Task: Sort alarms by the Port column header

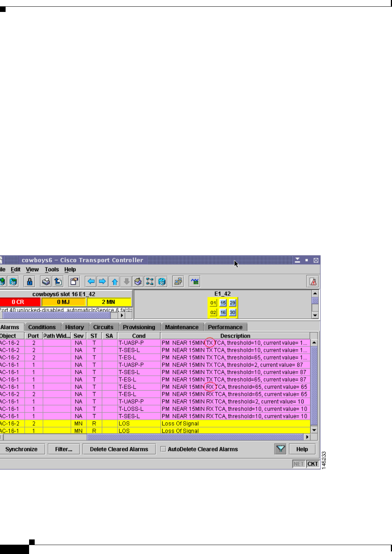Action: click(x=33, y=336)
